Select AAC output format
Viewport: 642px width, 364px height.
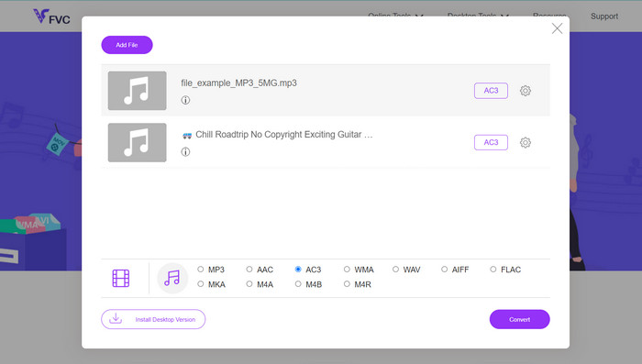pos(249,269)
